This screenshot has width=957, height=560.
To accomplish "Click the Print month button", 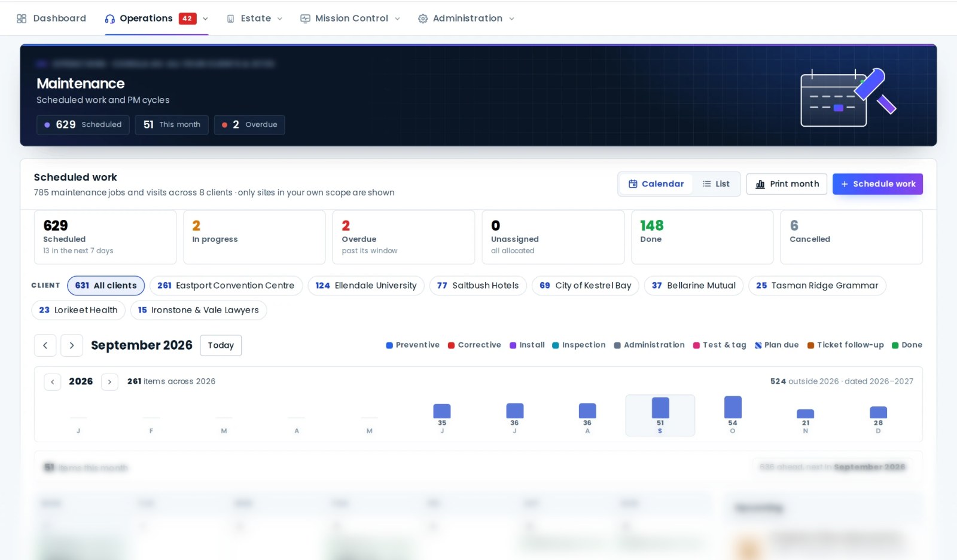I will (787, 184).
